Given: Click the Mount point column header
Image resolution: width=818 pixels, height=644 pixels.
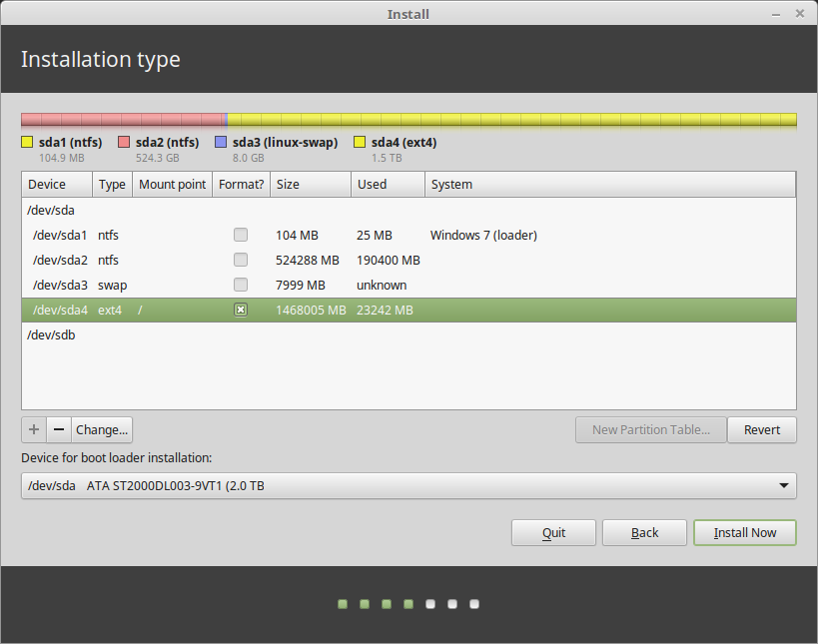Looking at the screenshot, I should click(x=172, y=185).
